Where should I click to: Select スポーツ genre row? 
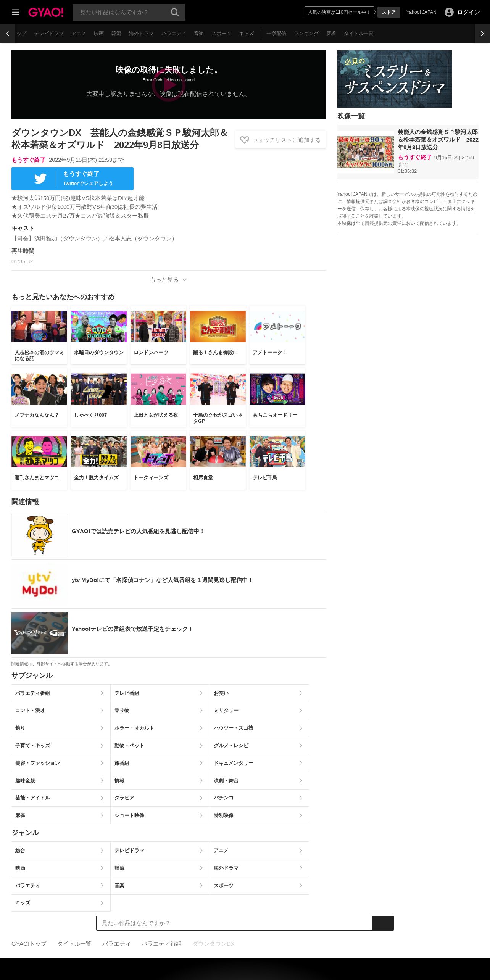click(260, 885)
